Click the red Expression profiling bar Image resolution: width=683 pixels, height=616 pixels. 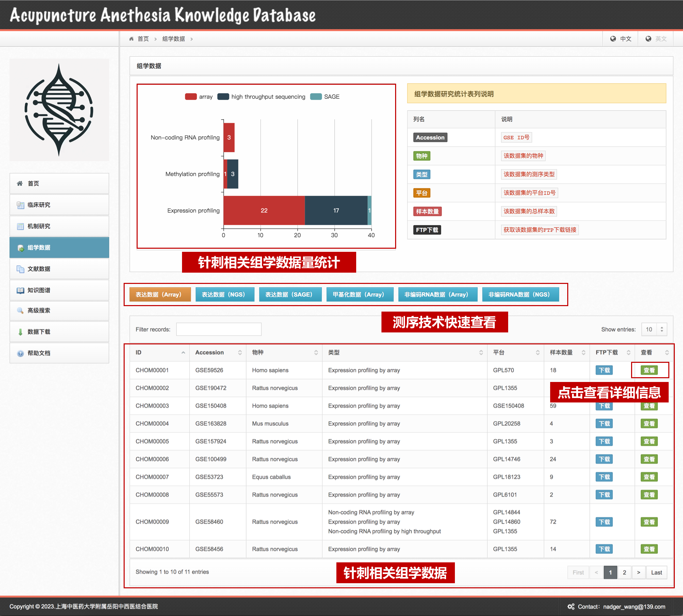[264, 210]
